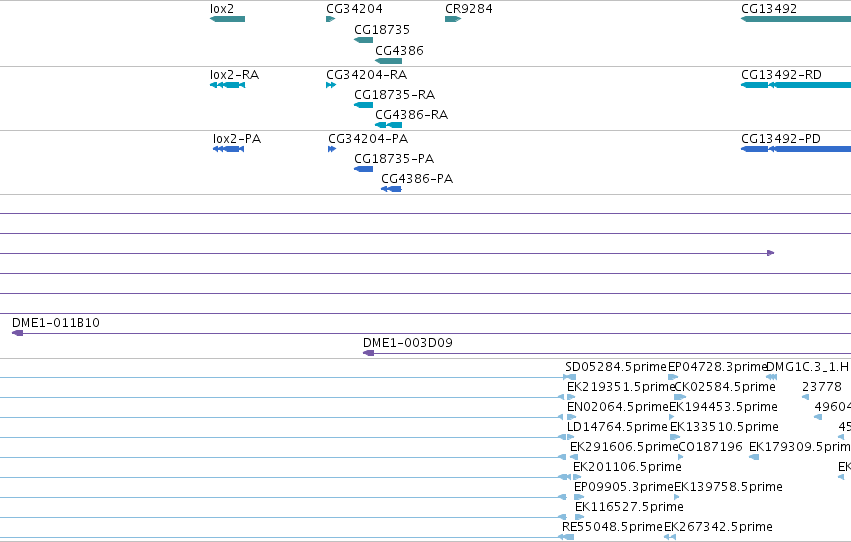The image size is (851, 542).
Task: Click the EK139758.5prime EST glyph
Action: [x=676, y=497]
